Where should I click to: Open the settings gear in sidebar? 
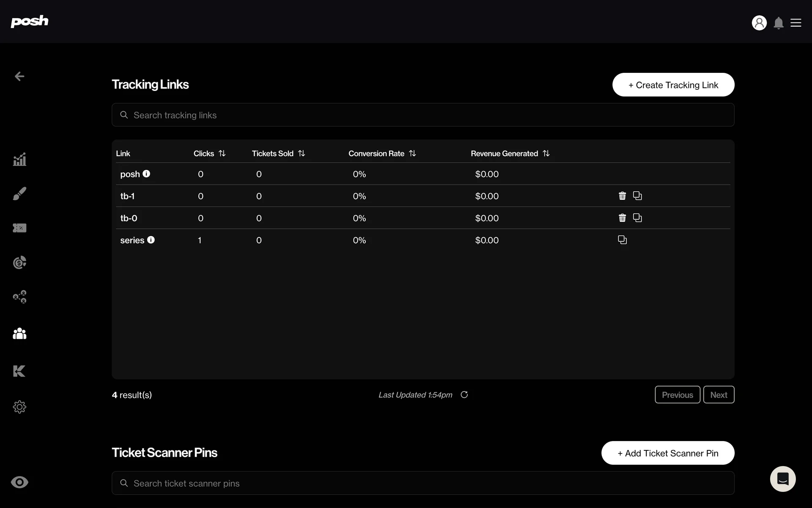tap(19, 407)
